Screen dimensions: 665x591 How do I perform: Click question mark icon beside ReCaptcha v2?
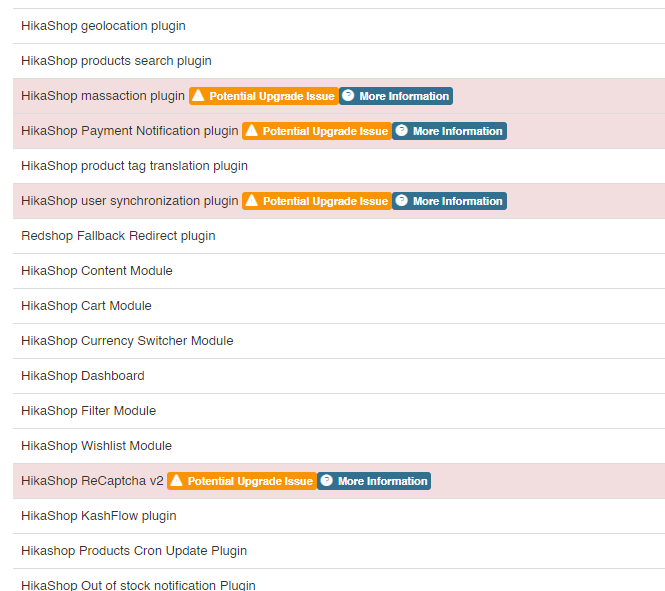[327, 481]
